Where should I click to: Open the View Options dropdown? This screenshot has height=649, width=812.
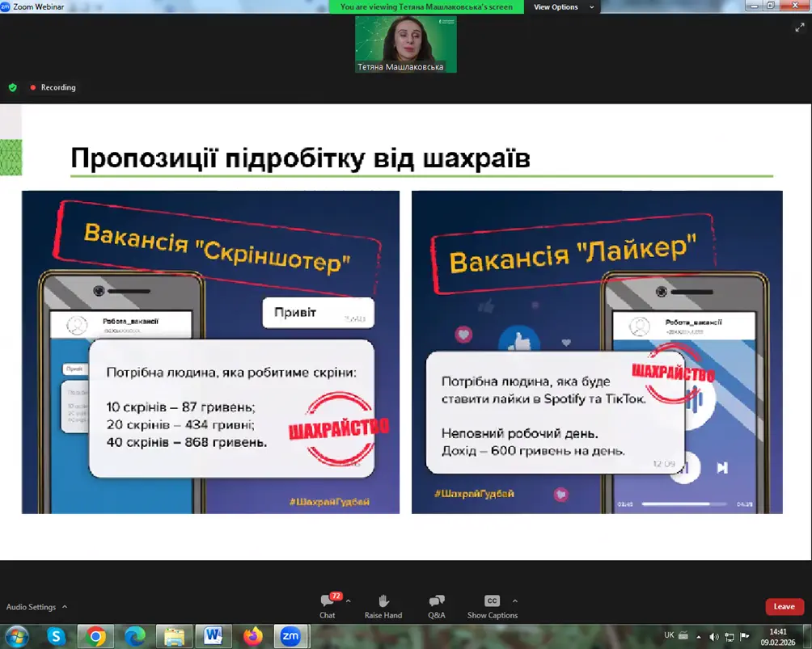[562, 7]
